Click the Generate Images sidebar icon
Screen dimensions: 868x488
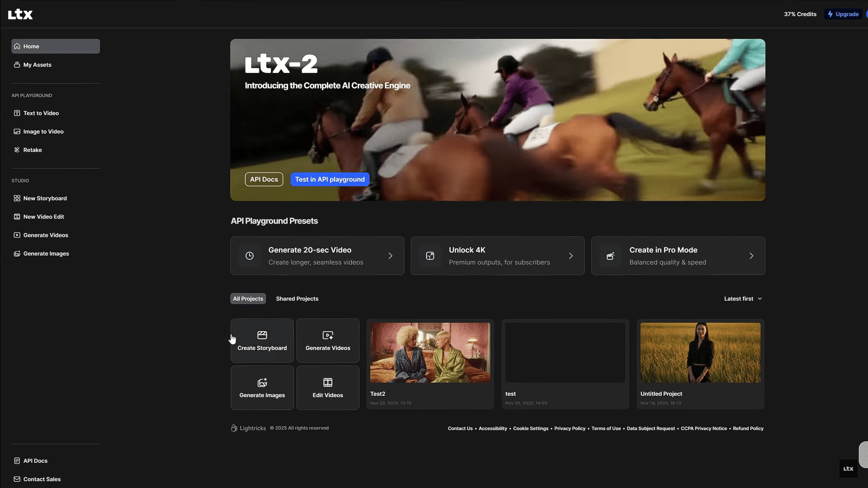(x=17, y=254)
